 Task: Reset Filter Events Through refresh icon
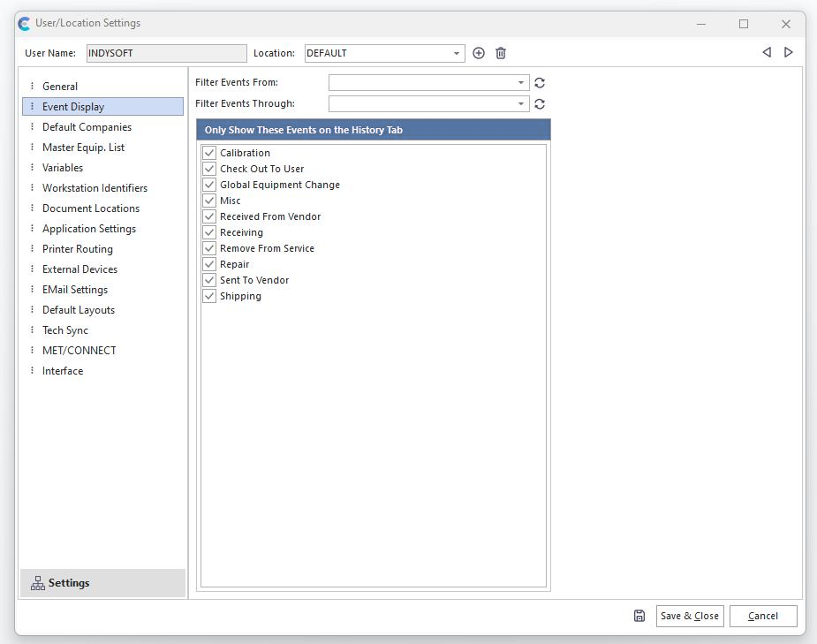pos(540,104)
